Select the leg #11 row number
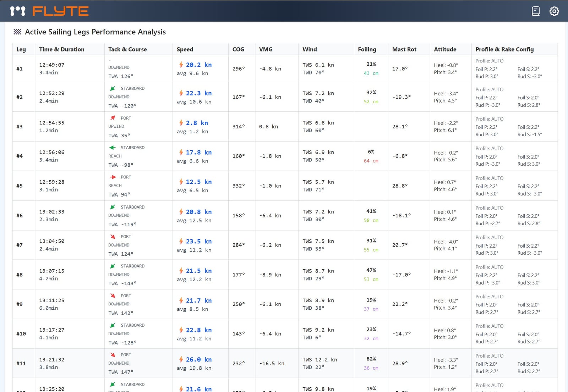 (21, 363)
